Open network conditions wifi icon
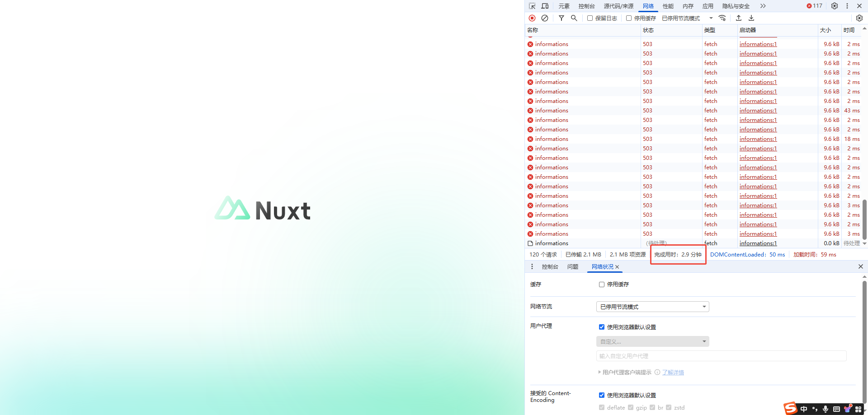This screenshot has width=868, height=415. coord(722,18)
